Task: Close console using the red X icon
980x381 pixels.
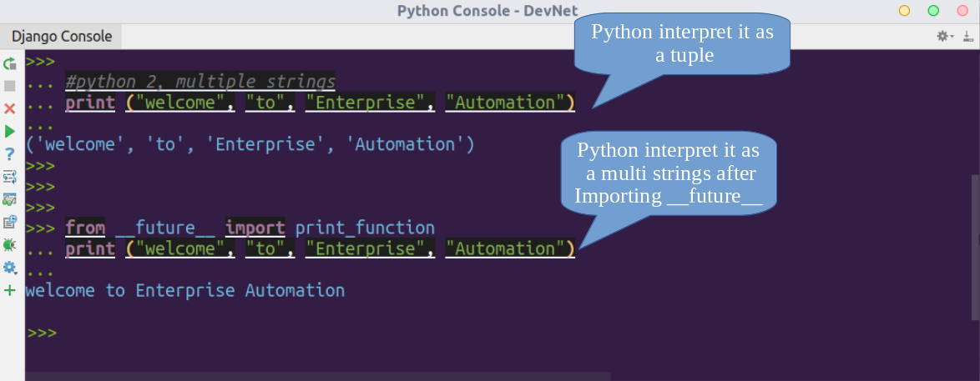Action: tap(9, 108)
